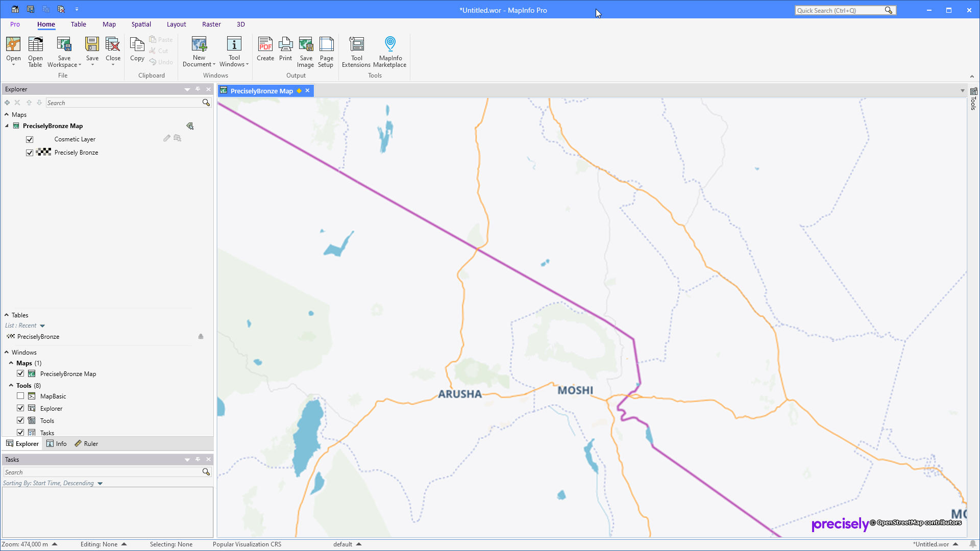Select the Open Table tool
The height and width of the screenshot is (551, 980).
(35, 51)
